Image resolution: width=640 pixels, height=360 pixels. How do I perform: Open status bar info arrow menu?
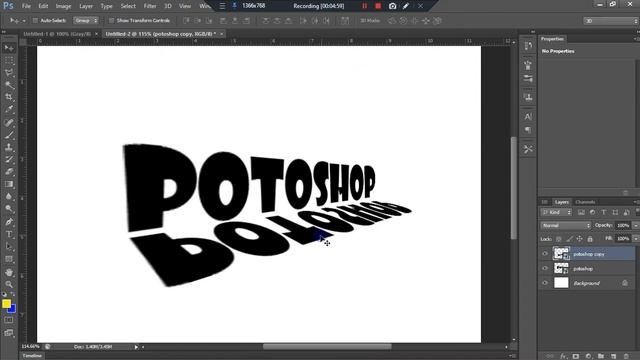(x=136, y=347)
